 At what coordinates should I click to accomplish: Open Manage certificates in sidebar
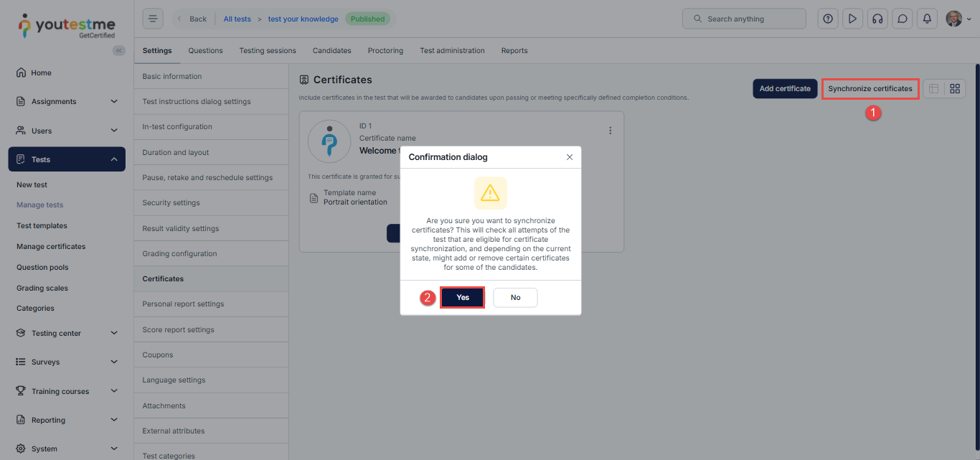[x=51, y=246]
